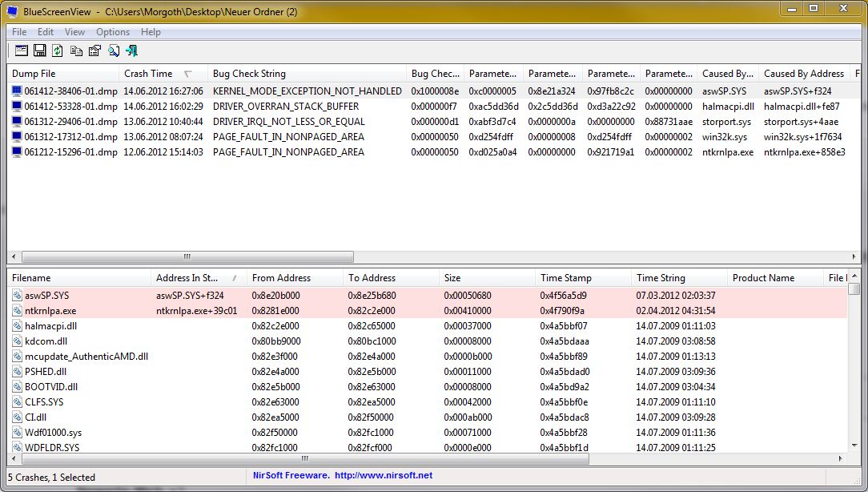The width and height of the screenshot is (868, 492).
Task: Click the lower pane horizontal scrollbar thumb
Action: (306, 459)
